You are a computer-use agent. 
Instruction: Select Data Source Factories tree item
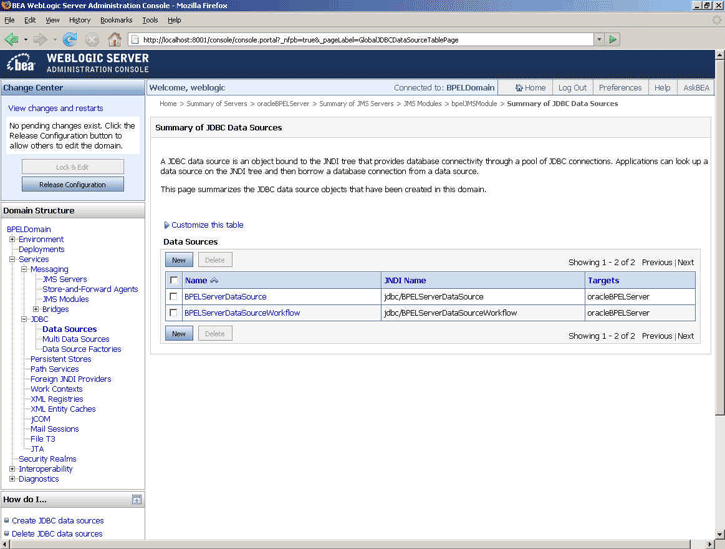(82, 349)
